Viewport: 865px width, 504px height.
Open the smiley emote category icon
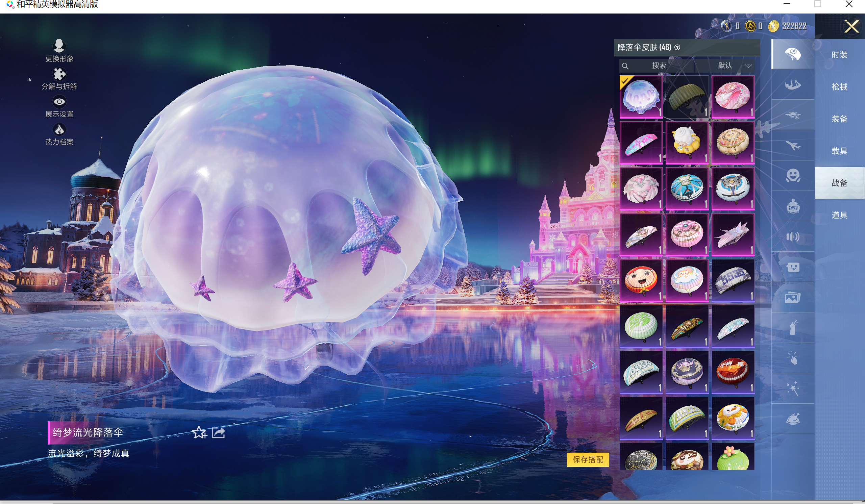point(793,176)
